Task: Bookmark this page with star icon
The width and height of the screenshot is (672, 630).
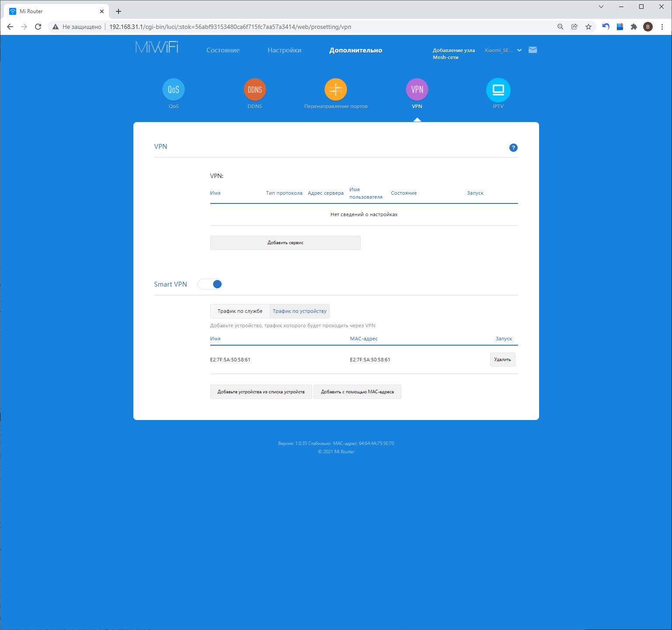Action: pyautogui.click(x=588, y=27)
